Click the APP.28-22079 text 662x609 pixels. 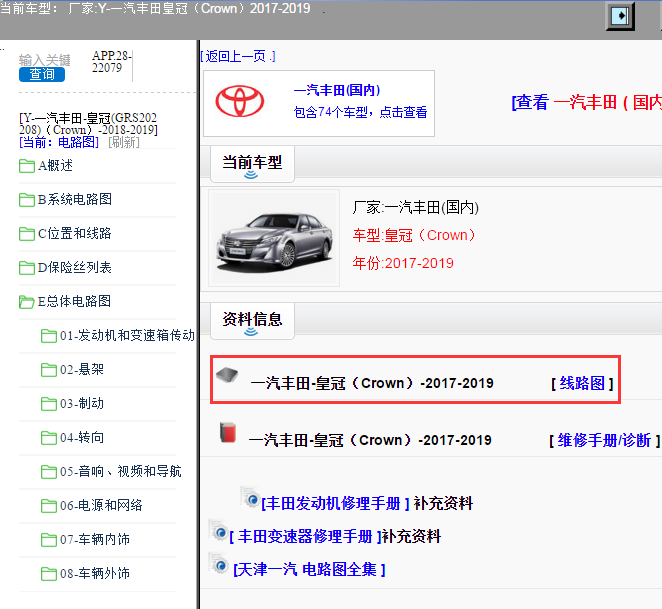(x=112, y=62)
